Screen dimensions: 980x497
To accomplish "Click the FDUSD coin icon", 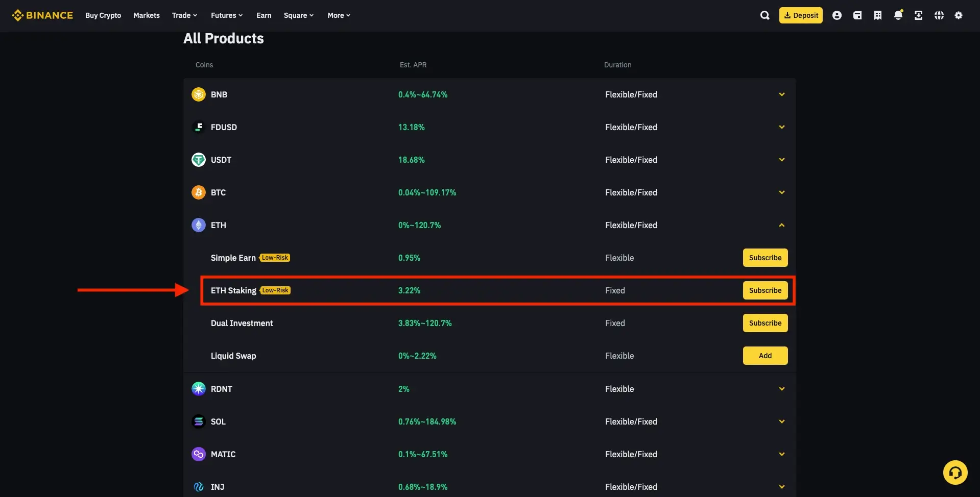I will pyautogui.click(x=199, y=127).
